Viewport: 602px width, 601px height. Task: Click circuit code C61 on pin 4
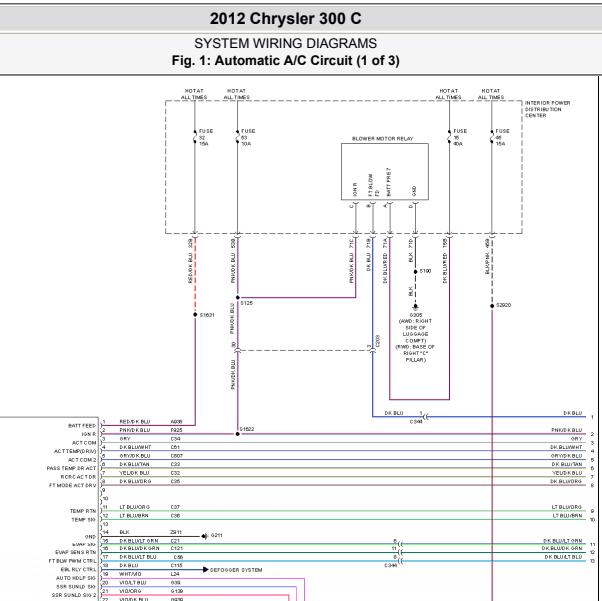175,447
